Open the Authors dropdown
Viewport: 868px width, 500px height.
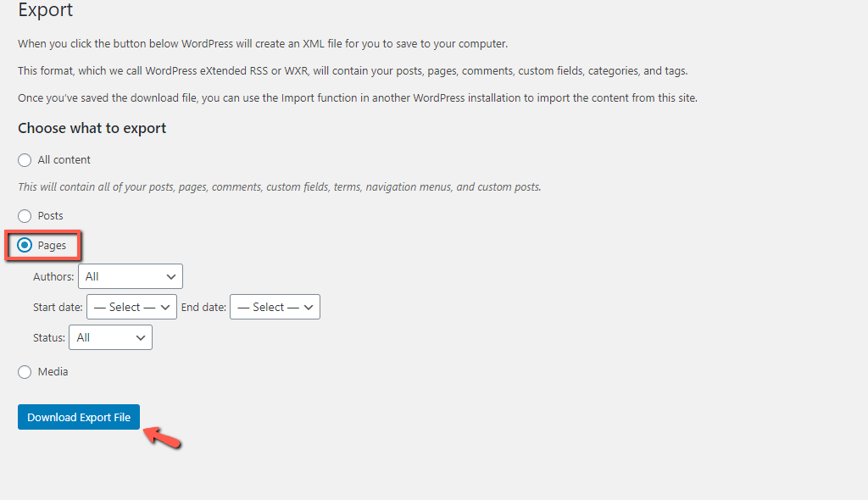(x=130, y=276)
